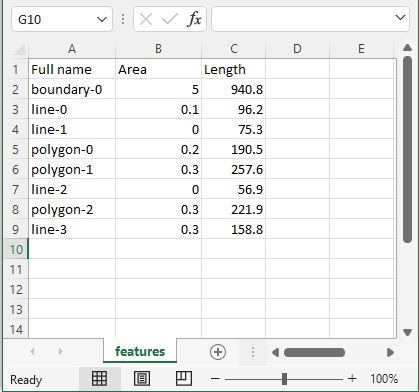Image resolution: width=419 pixels, height=392 pixels.
Task: Click the Length value 158.8
Action: pos(234,229)
